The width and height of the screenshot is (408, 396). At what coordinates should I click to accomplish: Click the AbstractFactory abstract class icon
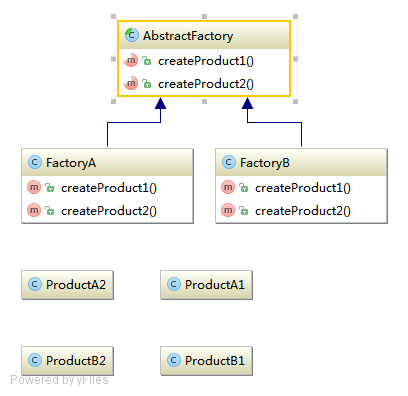click(132, 35)
